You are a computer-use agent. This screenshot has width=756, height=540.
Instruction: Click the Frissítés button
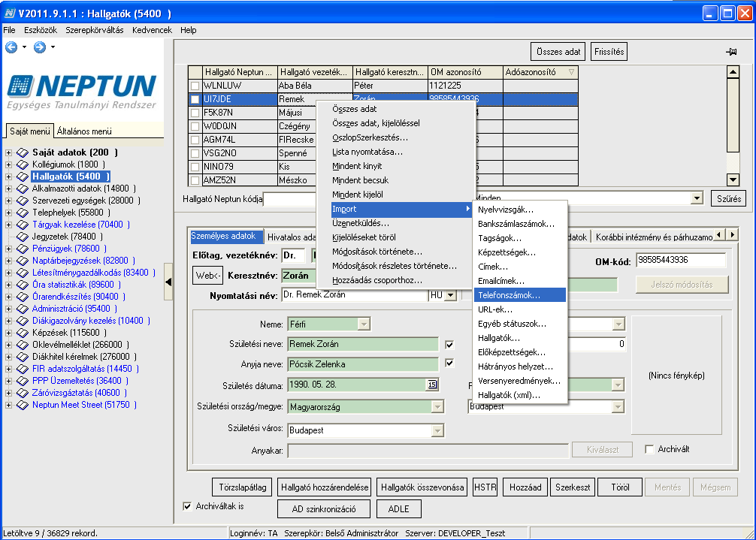pos(609,52)
